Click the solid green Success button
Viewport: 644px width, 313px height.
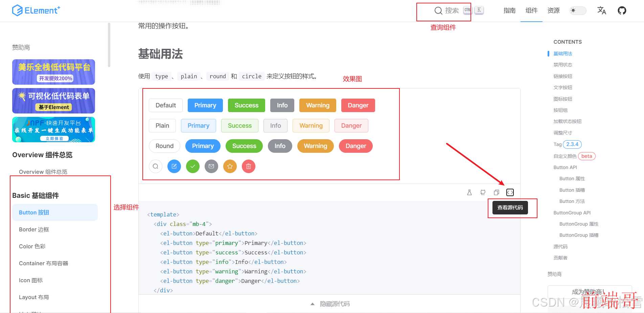point(247,105)
